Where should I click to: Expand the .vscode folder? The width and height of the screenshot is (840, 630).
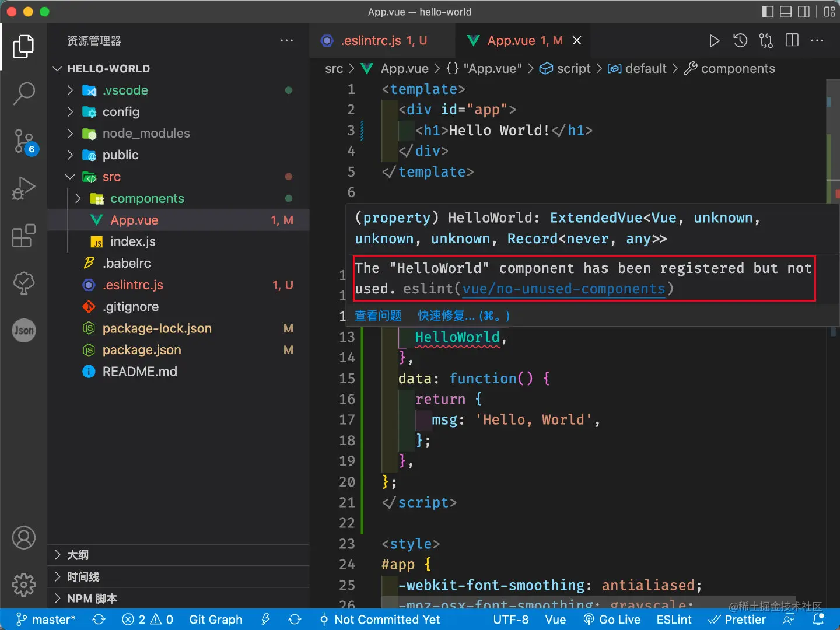pyautogui.click(x=178, y=90)
